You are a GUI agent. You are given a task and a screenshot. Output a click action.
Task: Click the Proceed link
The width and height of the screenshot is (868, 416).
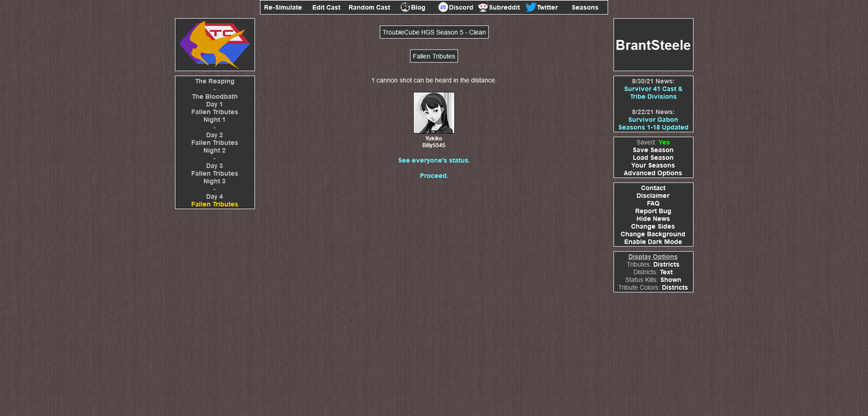click(x=434, y=176)
